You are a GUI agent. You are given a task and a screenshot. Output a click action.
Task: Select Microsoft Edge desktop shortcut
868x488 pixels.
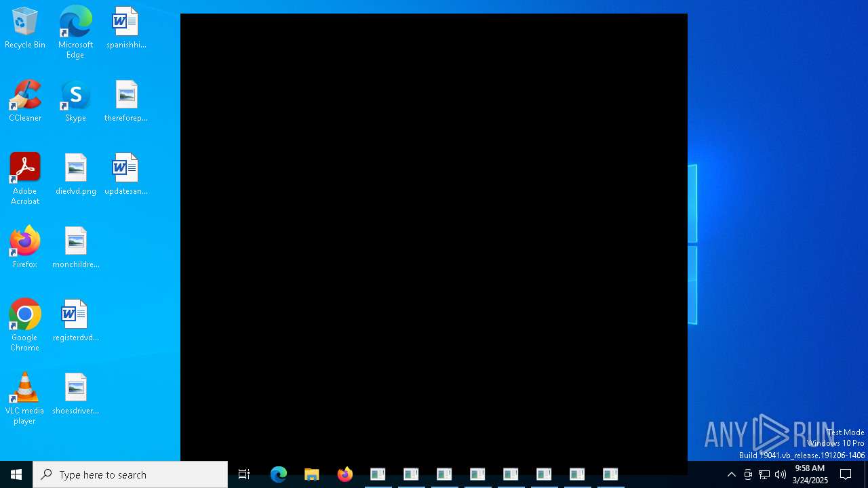[75, 32]
